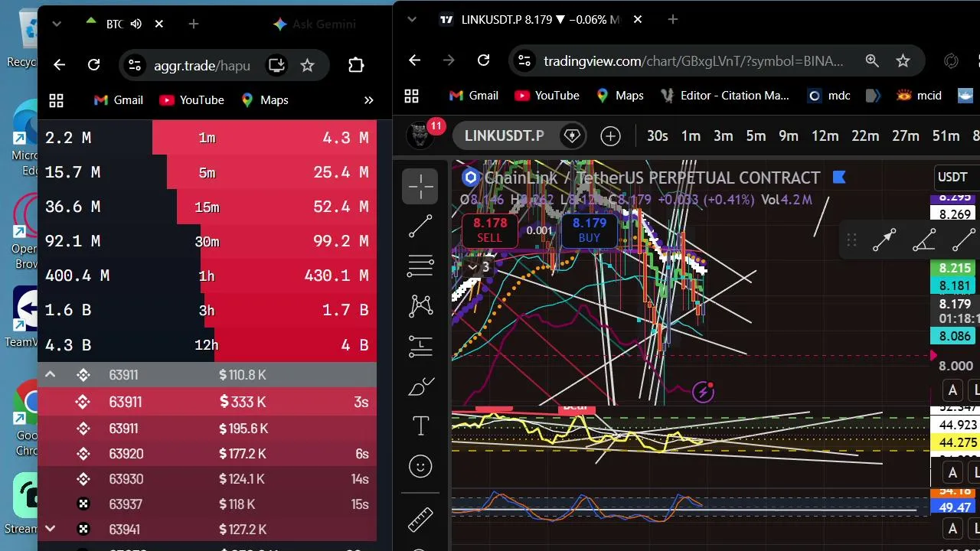This screenshot has height=551, width=980.
Task: Open the emoji icons tool
Action: [420, 466]
